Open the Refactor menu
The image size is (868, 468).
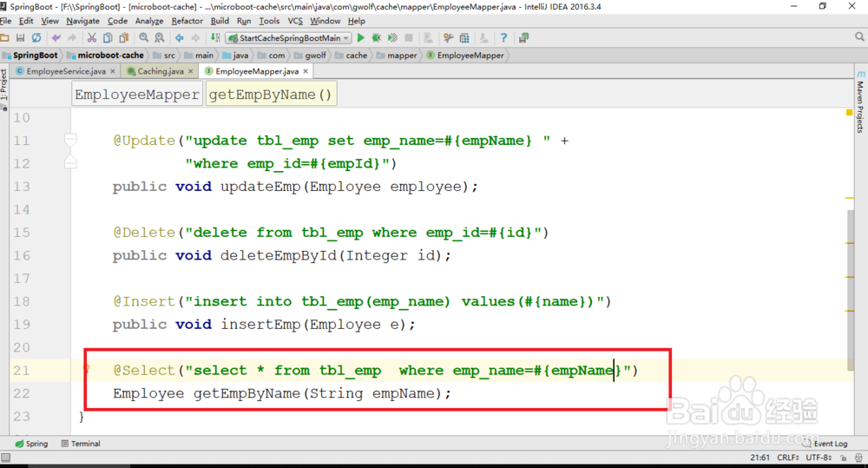(x=187, y=21)
